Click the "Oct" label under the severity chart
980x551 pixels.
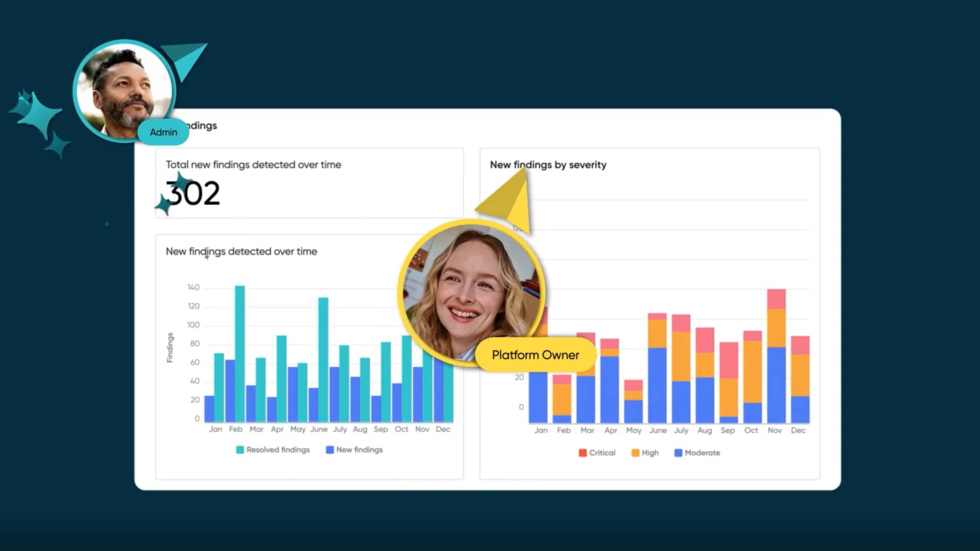pyautogui.click(x=751, y=431)
